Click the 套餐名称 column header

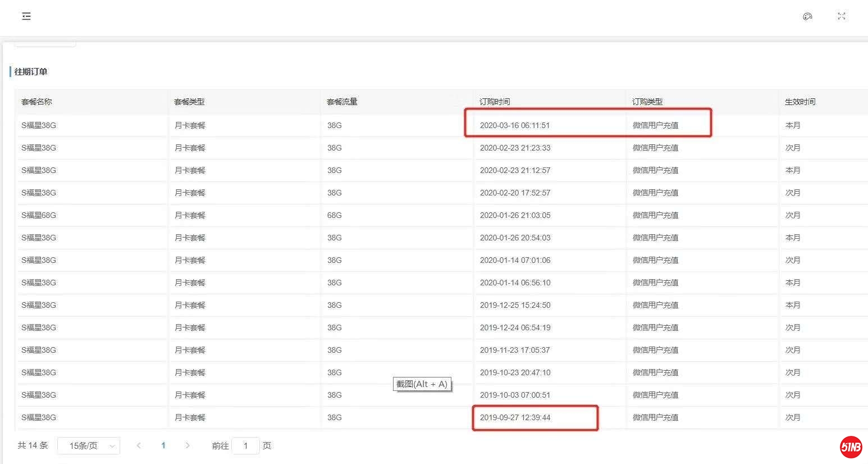click(37, 102)
